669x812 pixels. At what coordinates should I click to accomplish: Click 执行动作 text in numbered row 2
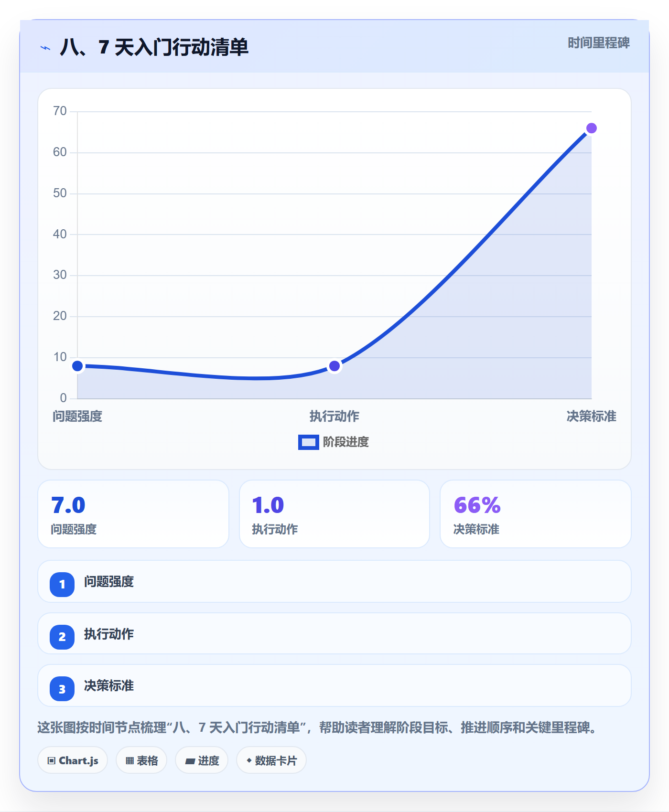coord(109,634)
